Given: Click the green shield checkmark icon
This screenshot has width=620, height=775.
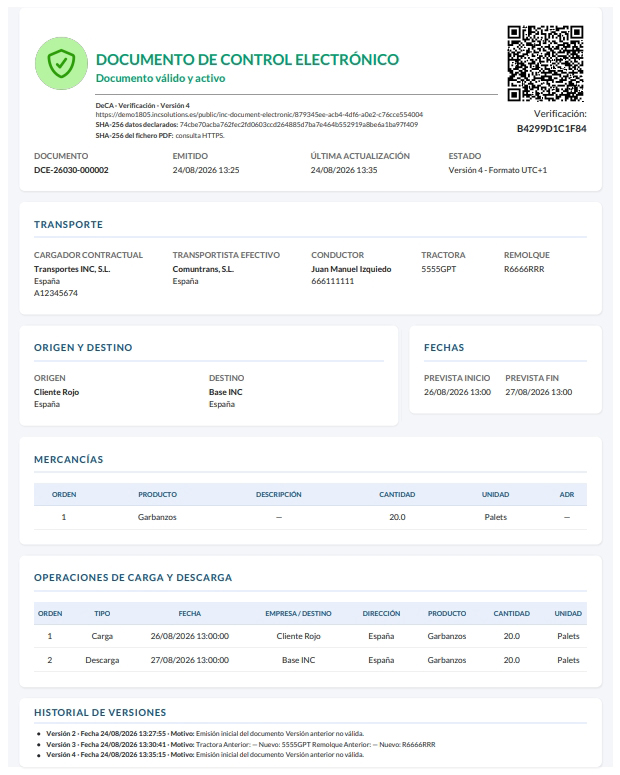Looking at the screenshot, I should (61, 63).
